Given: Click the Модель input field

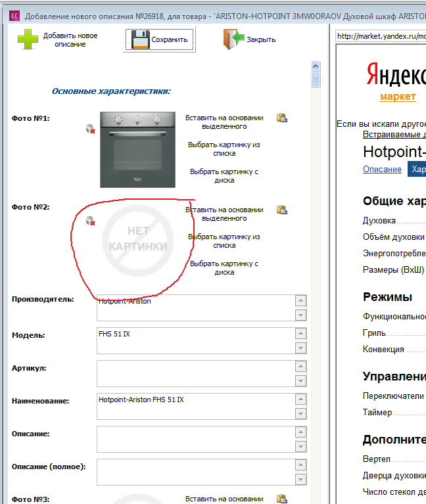Looking at the screenshot, I should click(196, 341).
